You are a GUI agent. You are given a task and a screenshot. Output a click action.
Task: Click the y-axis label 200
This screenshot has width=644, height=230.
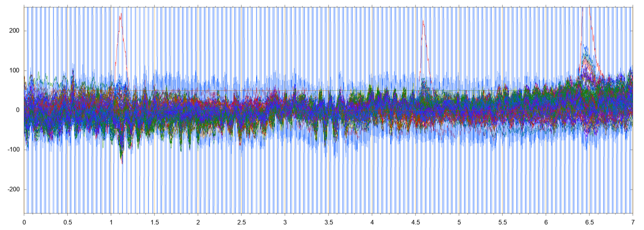point(14,30)
